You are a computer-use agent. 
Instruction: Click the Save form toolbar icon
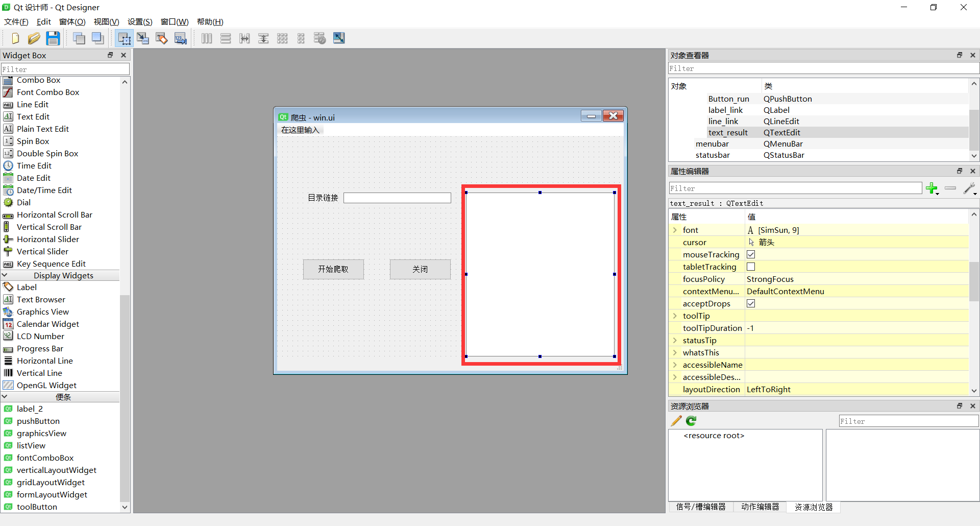(x=53, y=38)
